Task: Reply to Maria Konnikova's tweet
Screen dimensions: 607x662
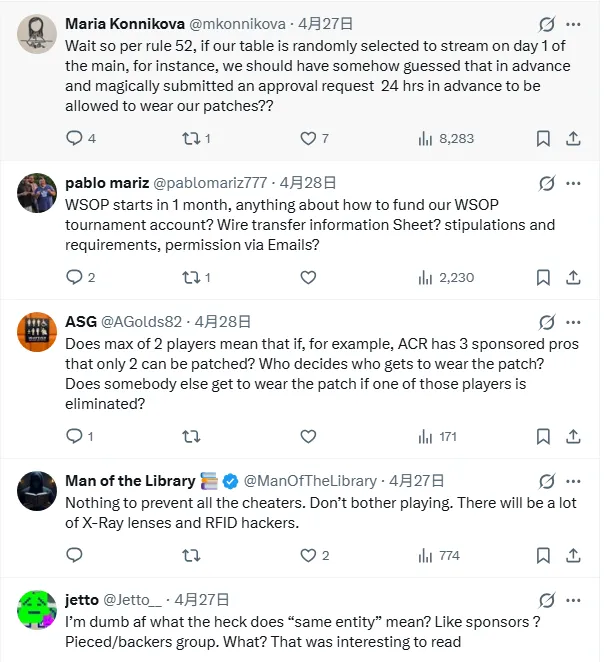Action: [74, 139]
